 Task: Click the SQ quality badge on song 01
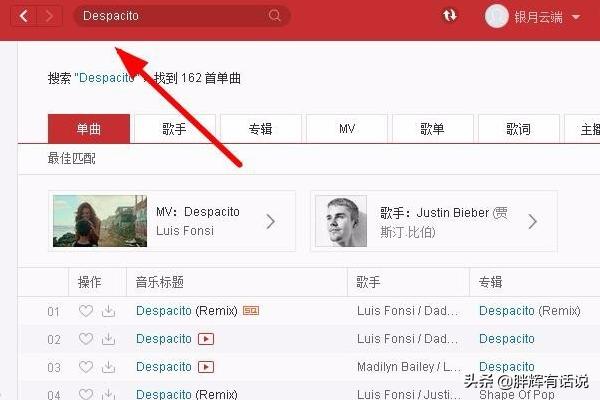tap(251, 310)
